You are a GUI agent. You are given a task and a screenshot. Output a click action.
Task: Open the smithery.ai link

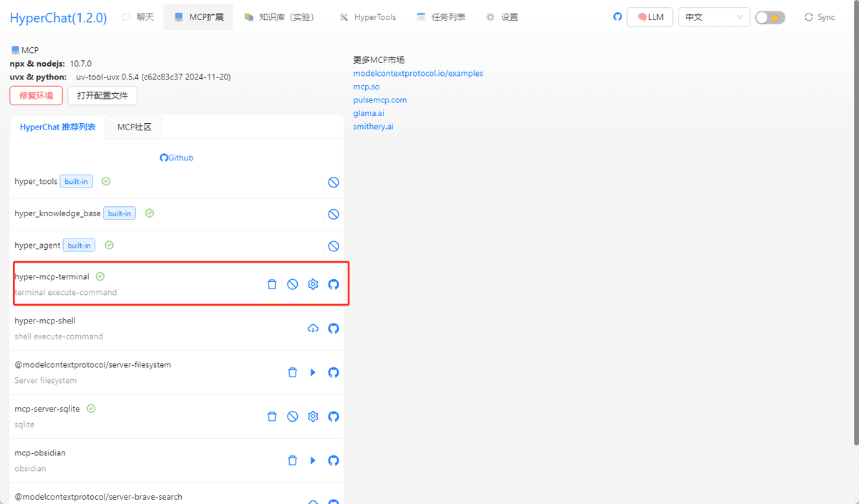pos(373,127)
